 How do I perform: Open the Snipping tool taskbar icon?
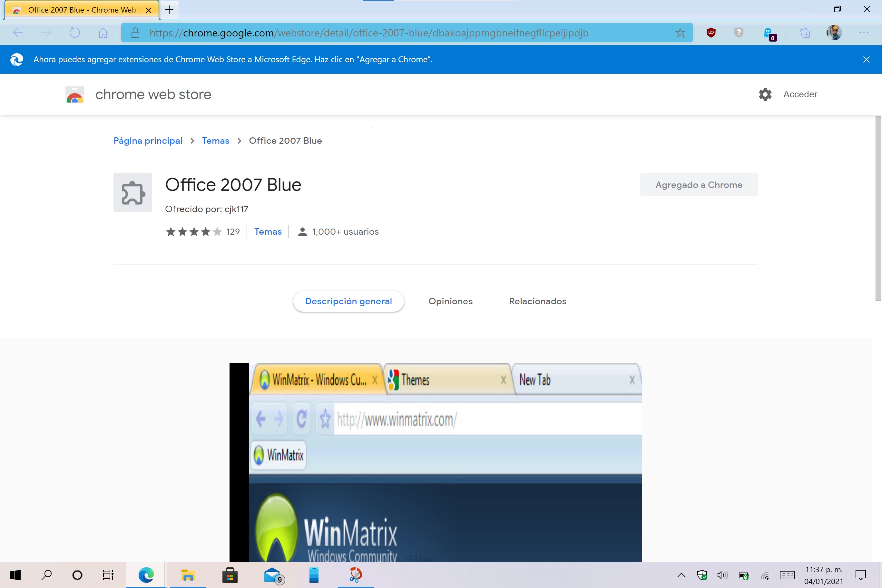click(356, 575)
